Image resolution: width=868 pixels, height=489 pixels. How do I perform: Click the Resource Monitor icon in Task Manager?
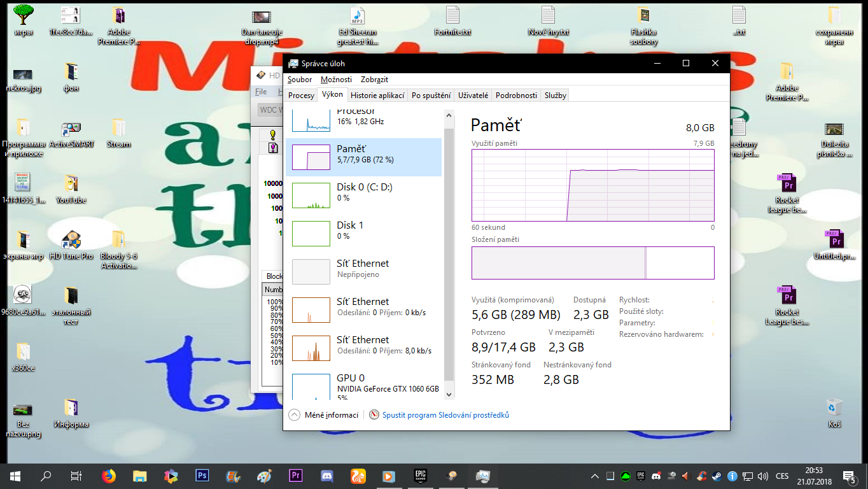point(374,415)
